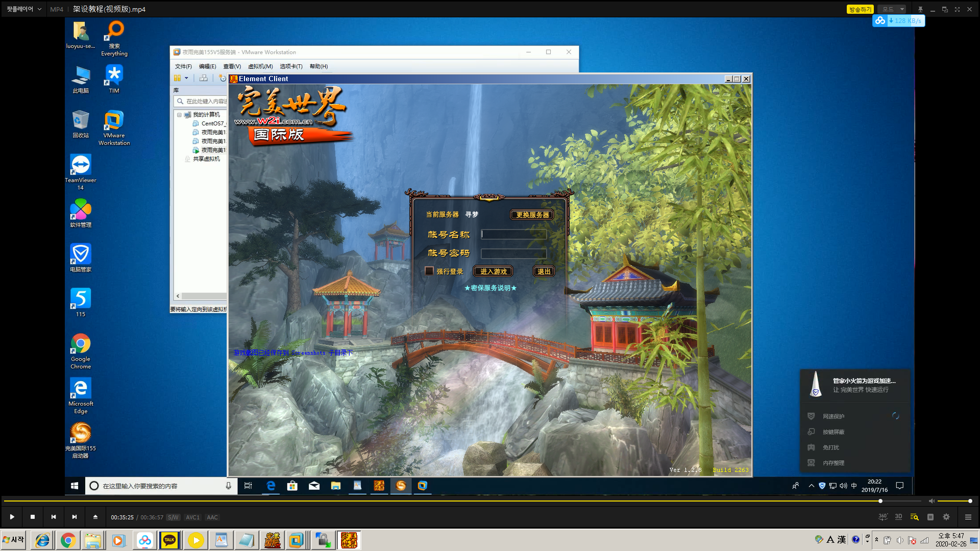
Task: Click the 更换服务器 button
Action: (532, 215)
